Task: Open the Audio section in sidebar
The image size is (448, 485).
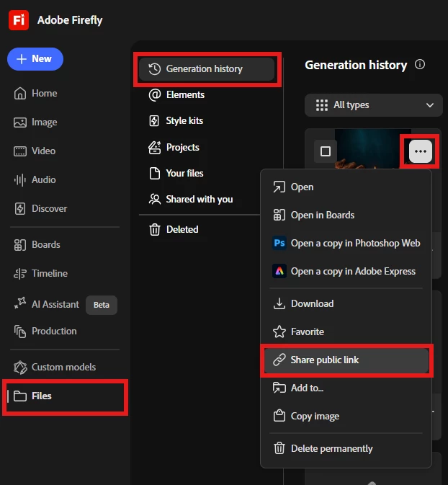Action: click(35, 179)
